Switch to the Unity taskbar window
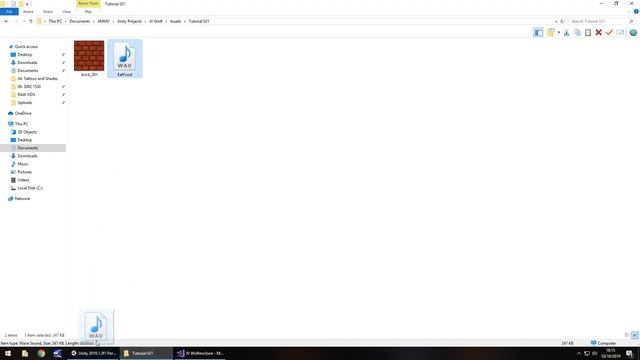This screenshot has width=640, height=360. [93, 353]
